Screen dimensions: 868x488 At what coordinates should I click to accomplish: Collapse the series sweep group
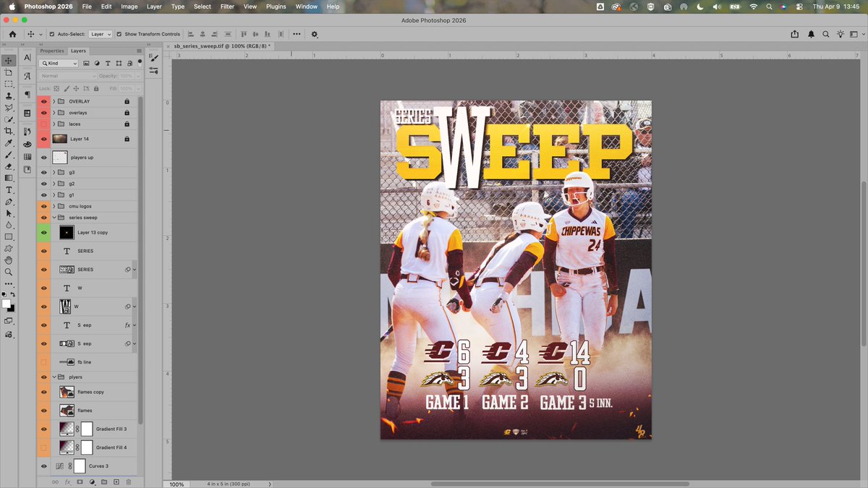click(54, 218)
